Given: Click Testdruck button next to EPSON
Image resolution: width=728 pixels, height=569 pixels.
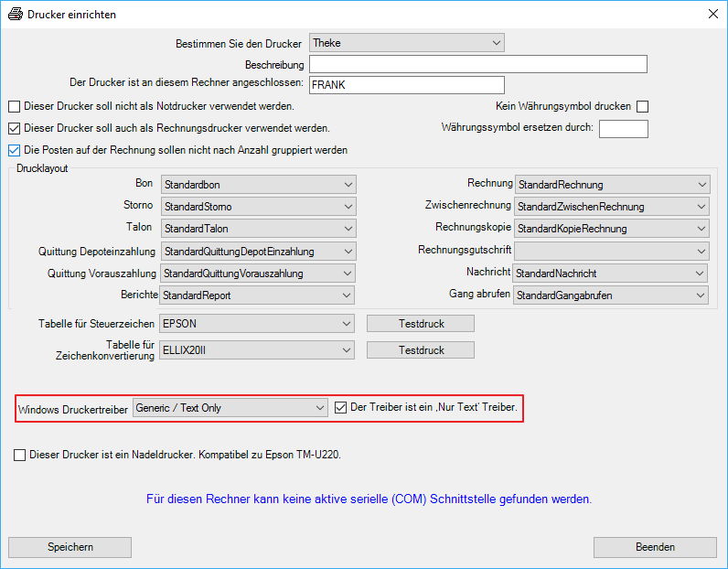Looking at the screenshot, I should pos(421,323).
